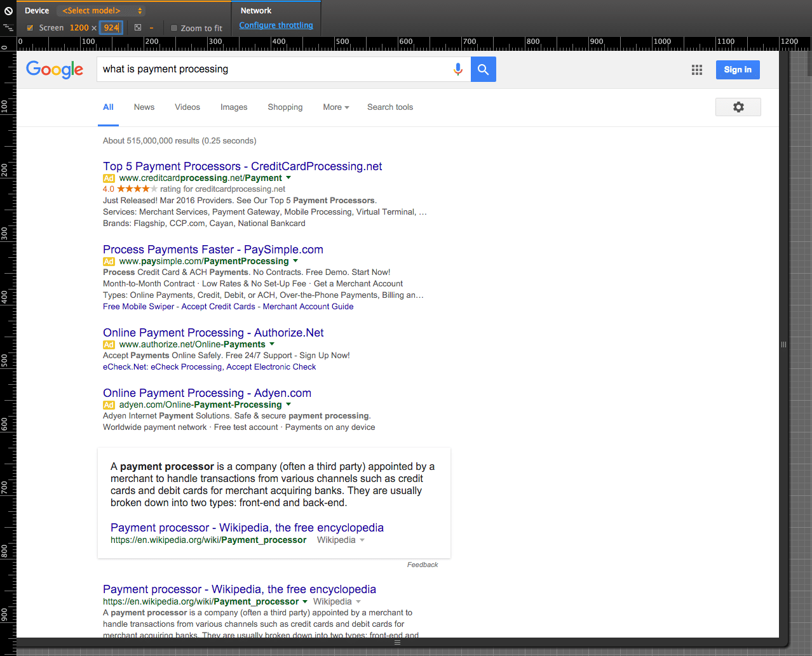
Task: Open the Configure throttling link
Action: coord(276,25)
